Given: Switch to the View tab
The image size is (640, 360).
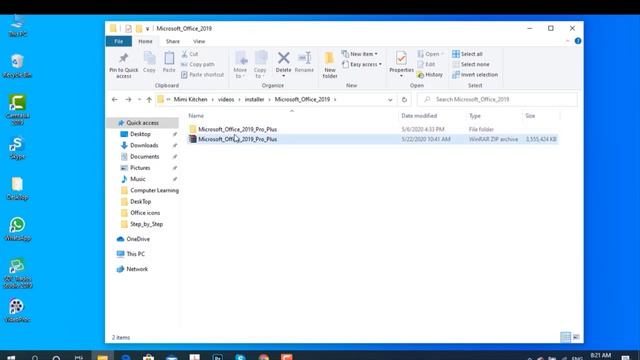Looking at the screenshot, I should tap(199, 41).
